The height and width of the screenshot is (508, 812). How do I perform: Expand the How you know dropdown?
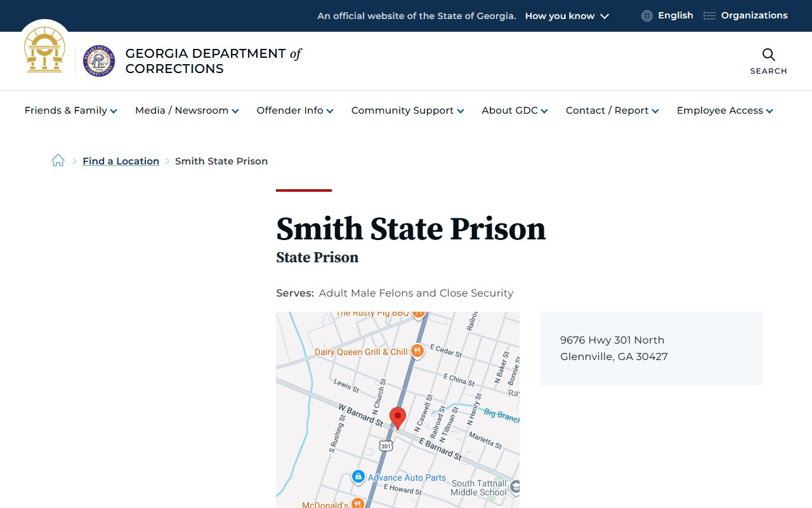566,16
